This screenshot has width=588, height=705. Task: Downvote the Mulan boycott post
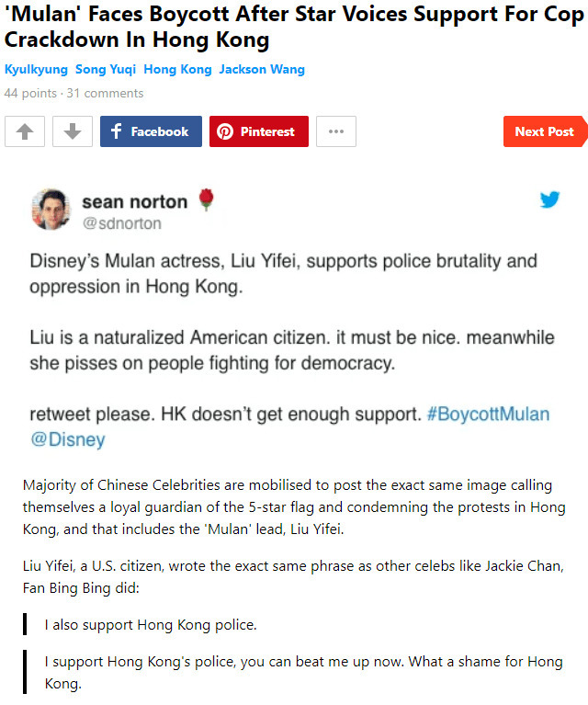[x=72, y=131]
